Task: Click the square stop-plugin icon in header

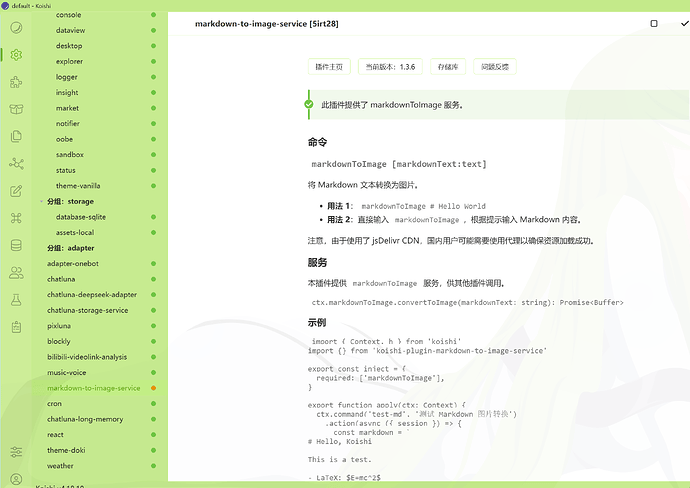Action: coord(654,23)
